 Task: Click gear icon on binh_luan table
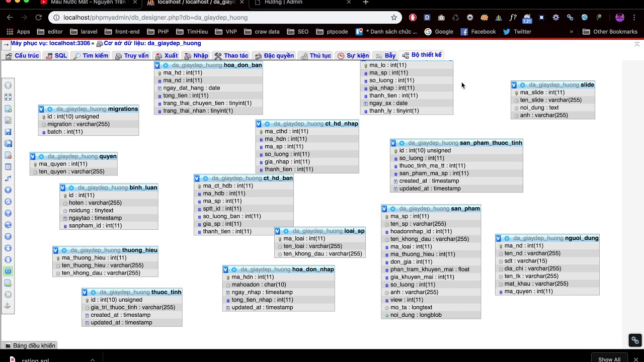pyautogui.click(x=71, y=188)
